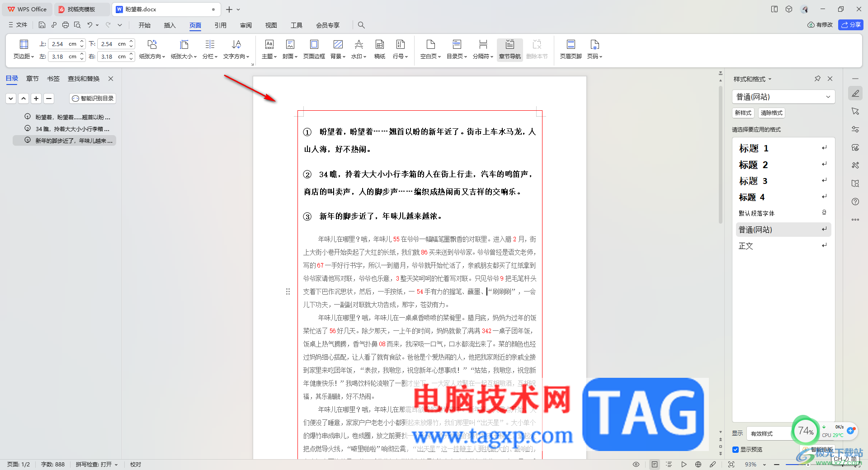The width and height of the screenshot is (868, 470).
Task: Click the 稿纸 manuscript paper icon
Action: [x=380, y=44]
